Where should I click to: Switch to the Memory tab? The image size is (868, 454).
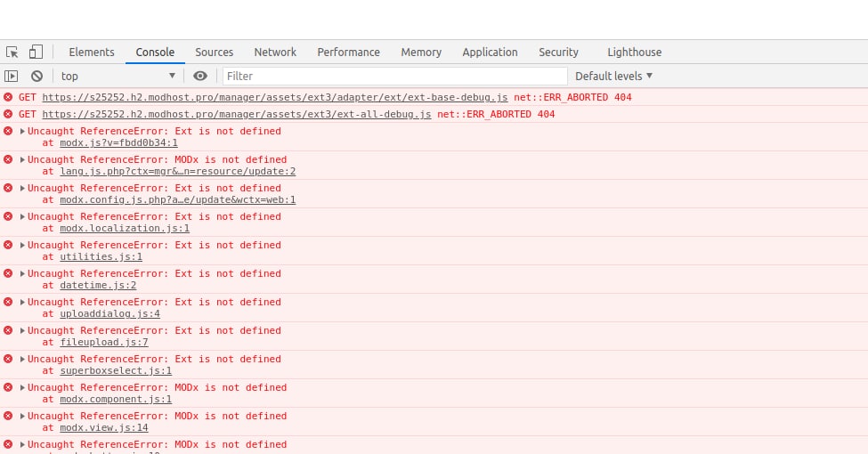(x=421, y=52)
